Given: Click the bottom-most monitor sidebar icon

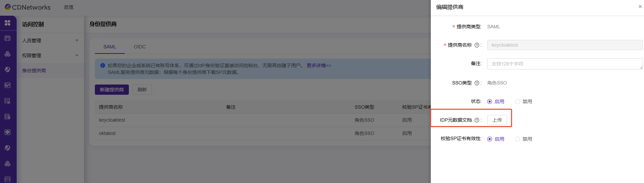Looking at the screenshot, I should pos(7,179).
